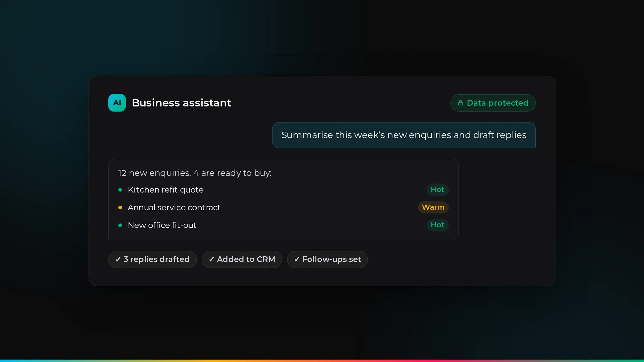Screen dimensions: 644x362
Task: Click the orange dot beside Annual service contract
Action: point(120,208)
